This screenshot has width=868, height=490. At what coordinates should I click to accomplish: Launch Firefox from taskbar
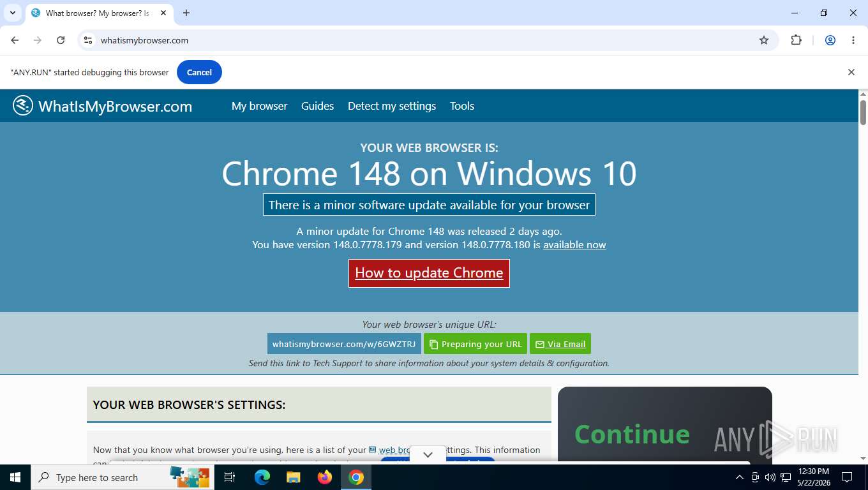point(325,477)
